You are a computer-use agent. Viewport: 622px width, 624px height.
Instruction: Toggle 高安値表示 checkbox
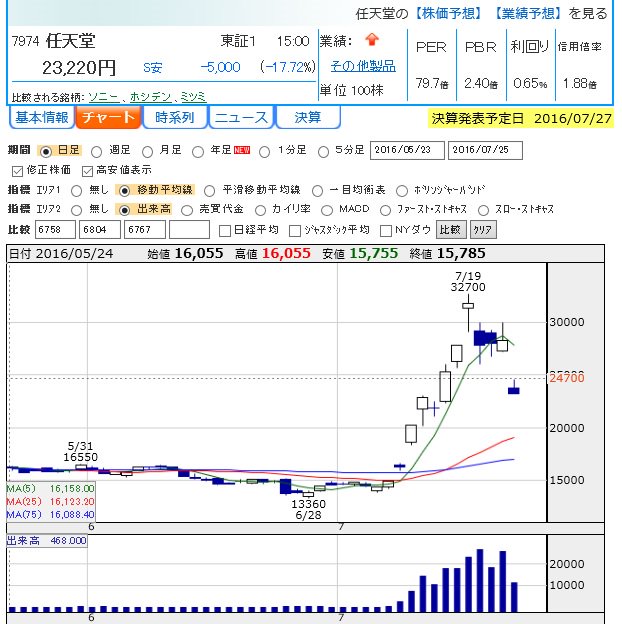(x=87, y=172)
